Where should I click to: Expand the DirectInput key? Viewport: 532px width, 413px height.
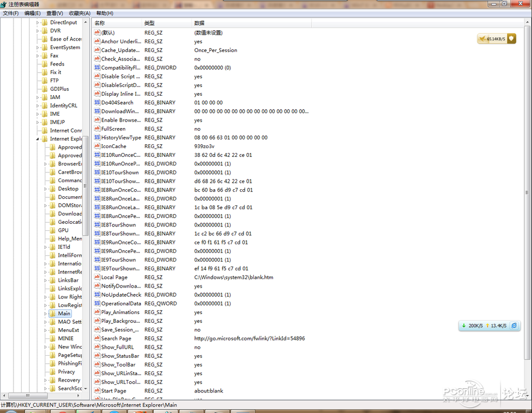[x=38, y=23]
